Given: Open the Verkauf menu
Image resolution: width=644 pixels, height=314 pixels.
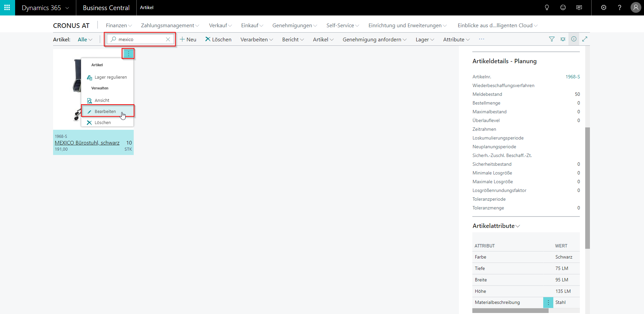Looking at the screenshot, I should coord(220,26).
